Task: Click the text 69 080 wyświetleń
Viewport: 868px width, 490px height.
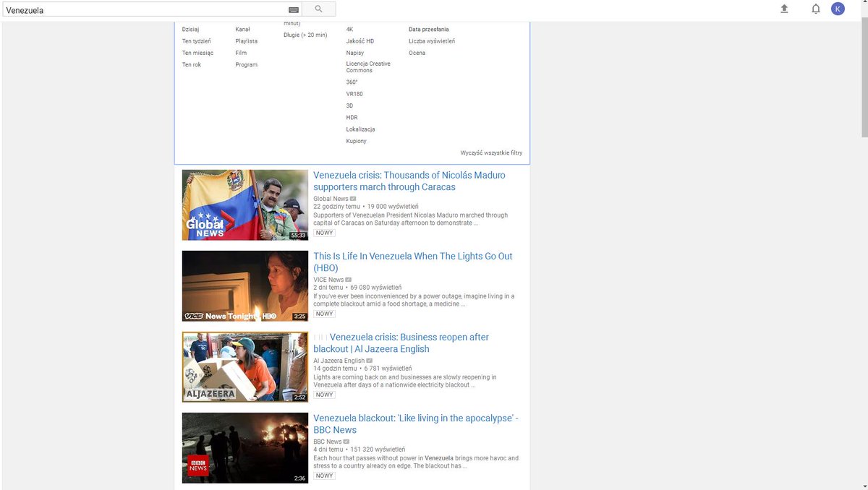Action: tap(376, 288)
